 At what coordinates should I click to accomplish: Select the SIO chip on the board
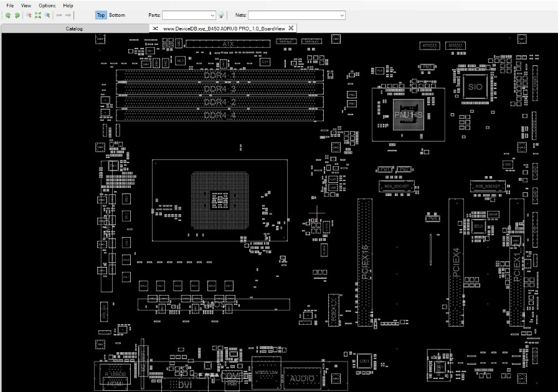coord(475,86)
